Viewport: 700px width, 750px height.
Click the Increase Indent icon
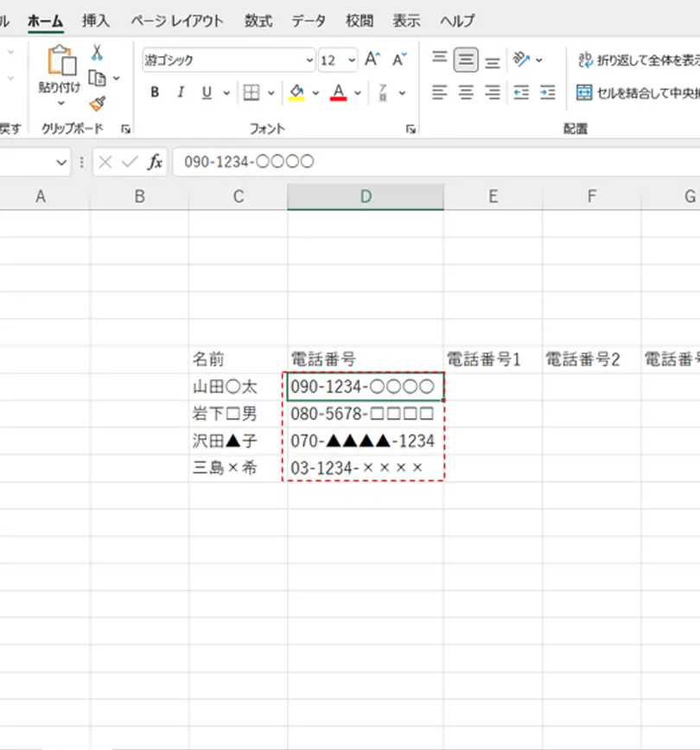point(547,92)
